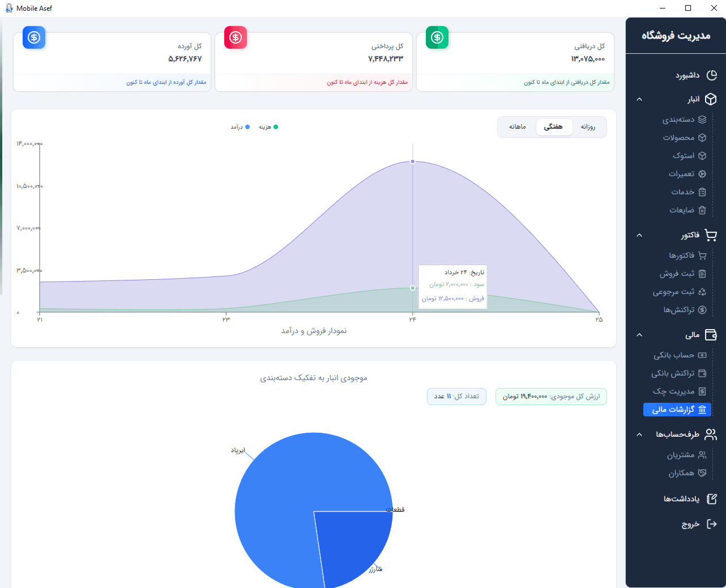This screenshot has width=726, height=588.
Task: Click the ایرپاد pie label
Action: [x=238, y=450]
